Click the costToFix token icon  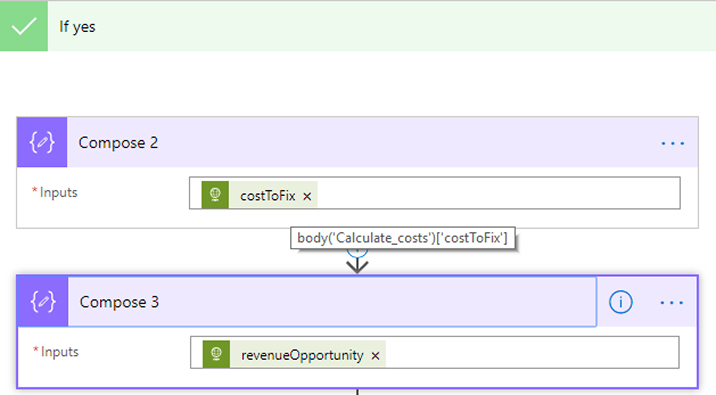(215, 195)
